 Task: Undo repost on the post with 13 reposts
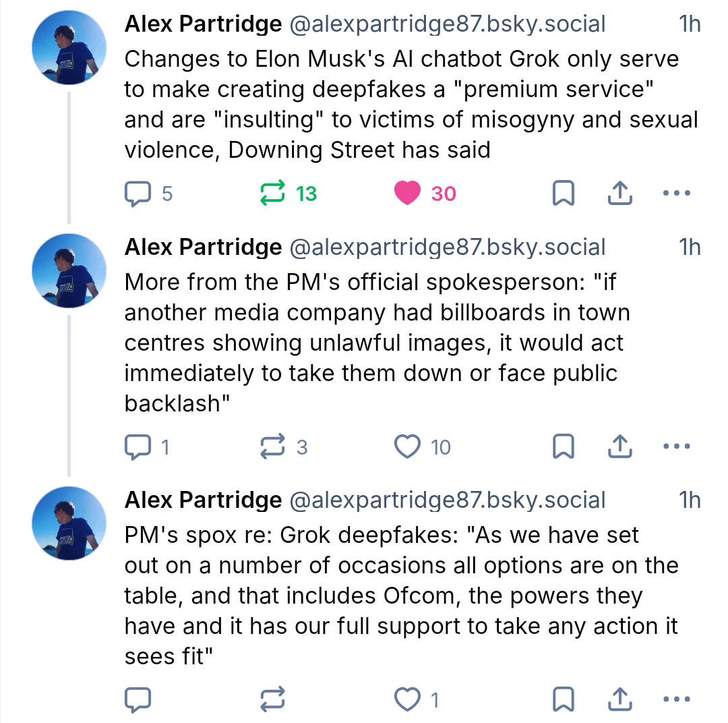272,194
